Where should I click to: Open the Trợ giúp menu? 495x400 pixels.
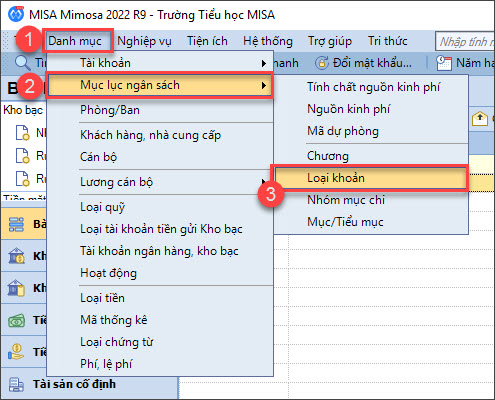(330, 41)
